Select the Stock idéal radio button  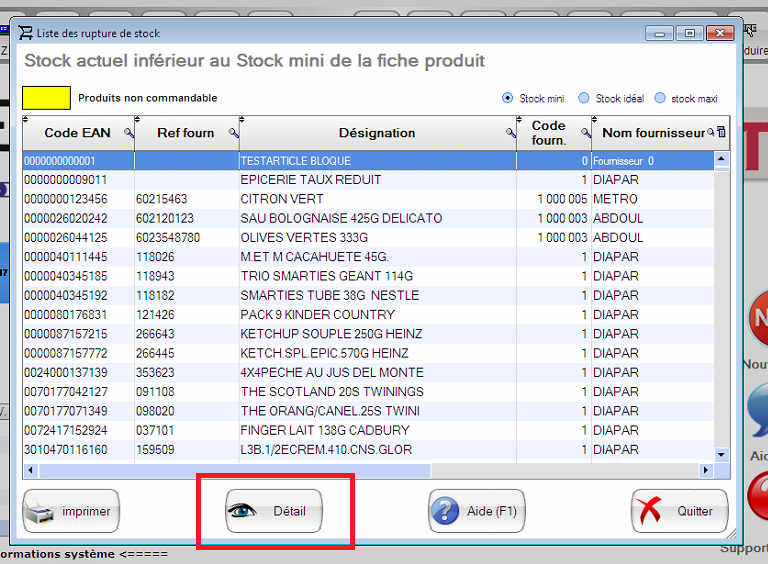pos(584,98)
